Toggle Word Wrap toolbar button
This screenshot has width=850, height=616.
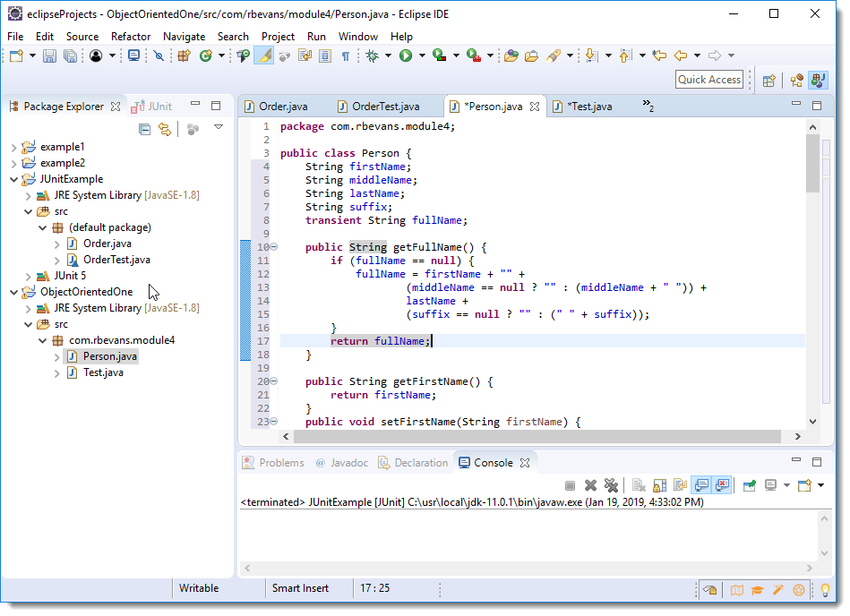[x=305, y=56]
